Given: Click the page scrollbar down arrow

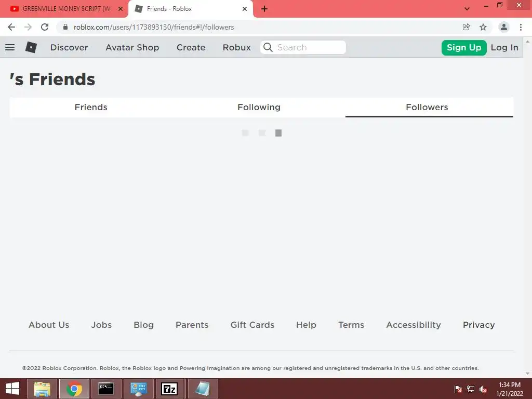Looking at the screenshot, I should click(527, 374).
